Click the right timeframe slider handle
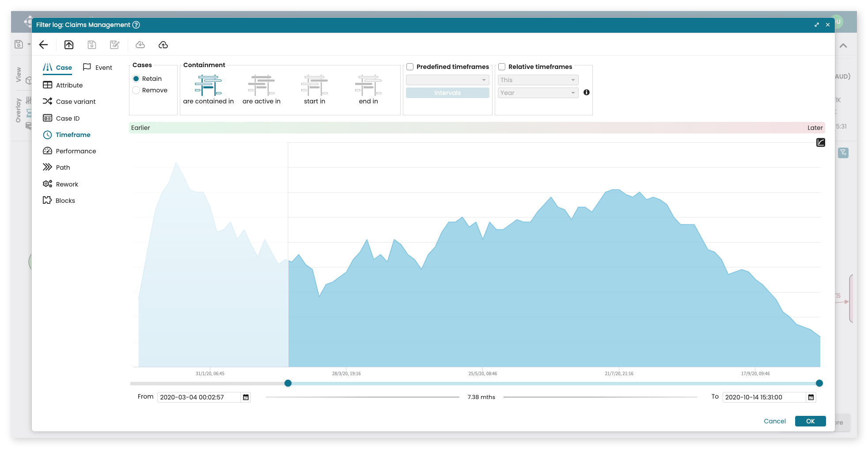This screenshot has height=449, width=868. click(x=819, y=383)
